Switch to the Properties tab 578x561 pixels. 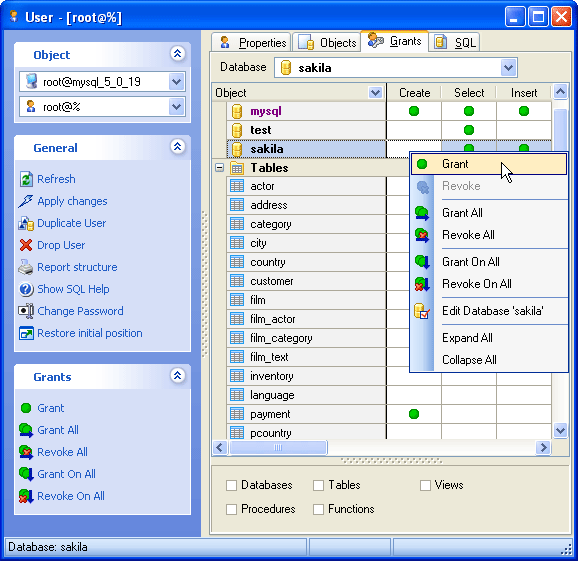pos(252,43)
